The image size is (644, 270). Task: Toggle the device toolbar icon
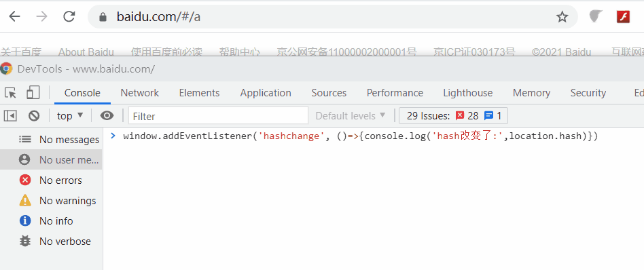[x=33, y=93]
